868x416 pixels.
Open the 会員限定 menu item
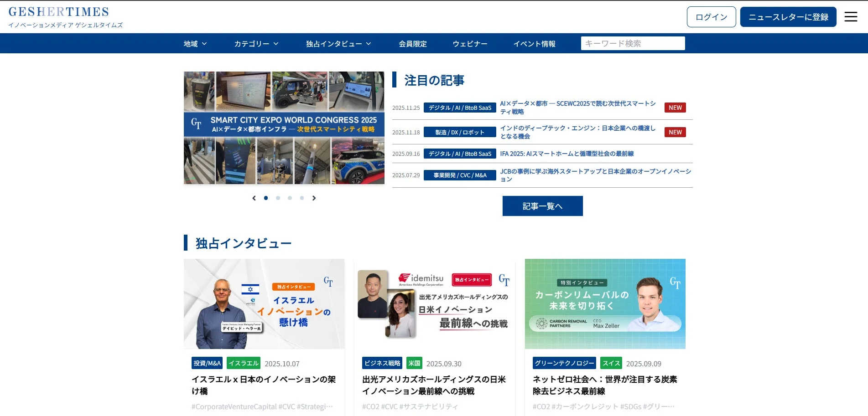pos(412,43)
